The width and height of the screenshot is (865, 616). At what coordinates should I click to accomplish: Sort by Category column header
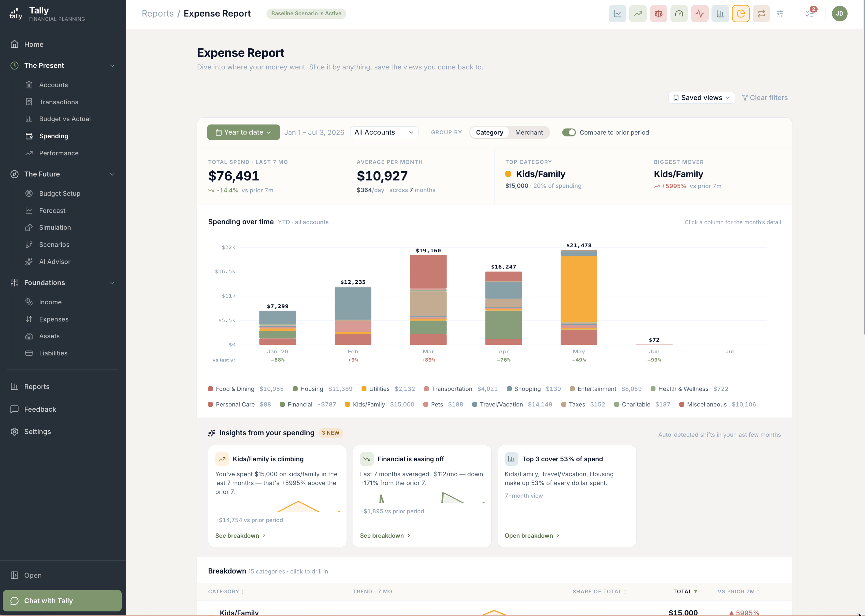[x=226, y=591]
